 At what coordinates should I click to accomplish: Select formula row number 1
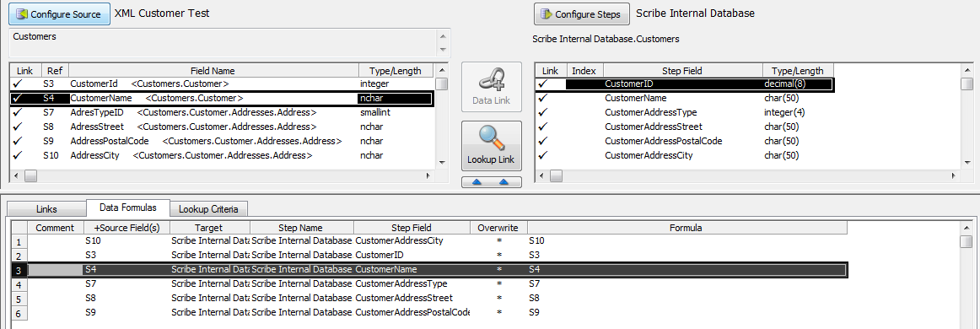(19, 241)
